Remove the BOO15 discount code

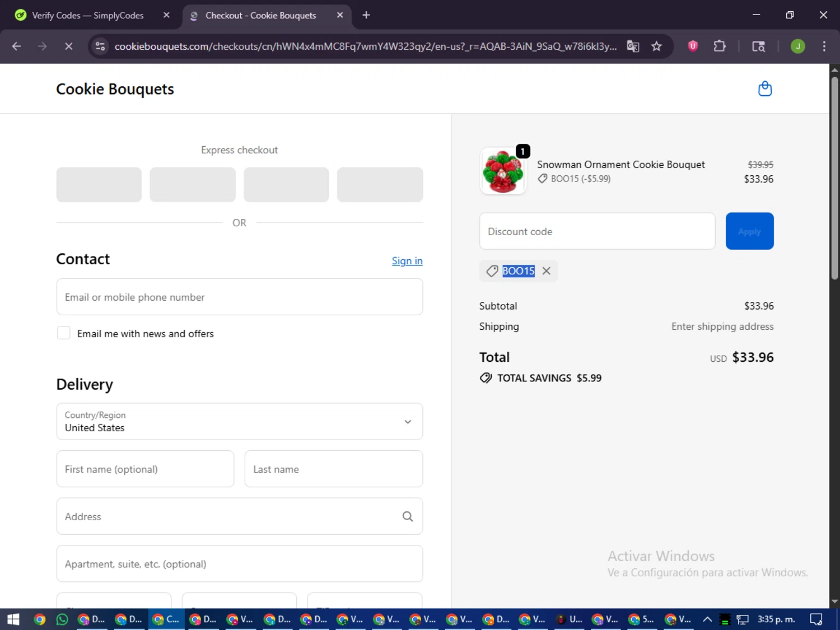547,271
